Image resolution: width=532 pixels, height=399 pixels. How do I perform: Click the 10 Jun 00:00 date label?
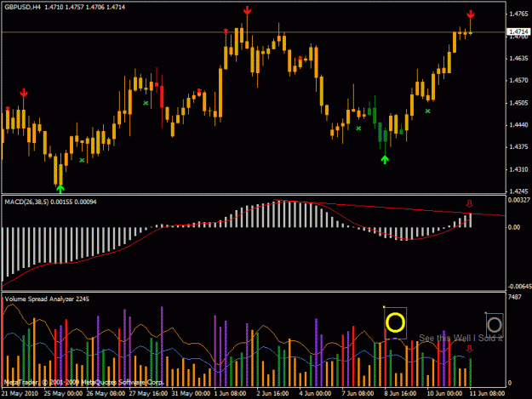click(444, 394)
